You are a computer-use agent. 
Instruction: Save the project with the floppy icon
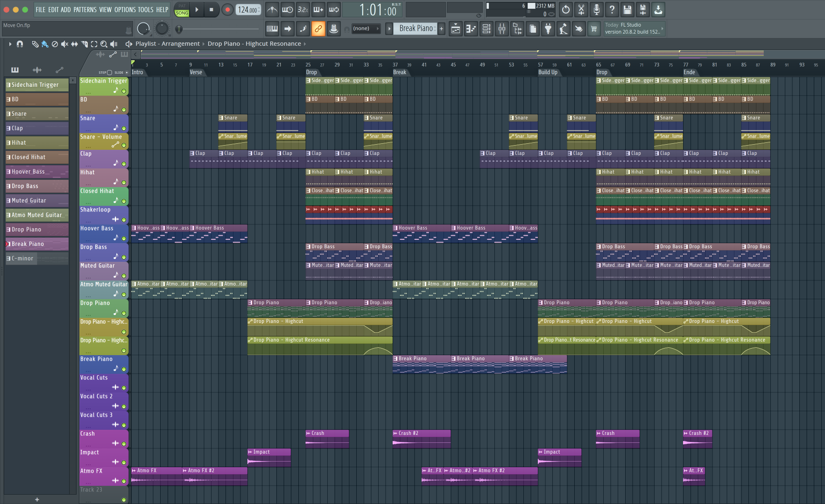click(628, 9)
